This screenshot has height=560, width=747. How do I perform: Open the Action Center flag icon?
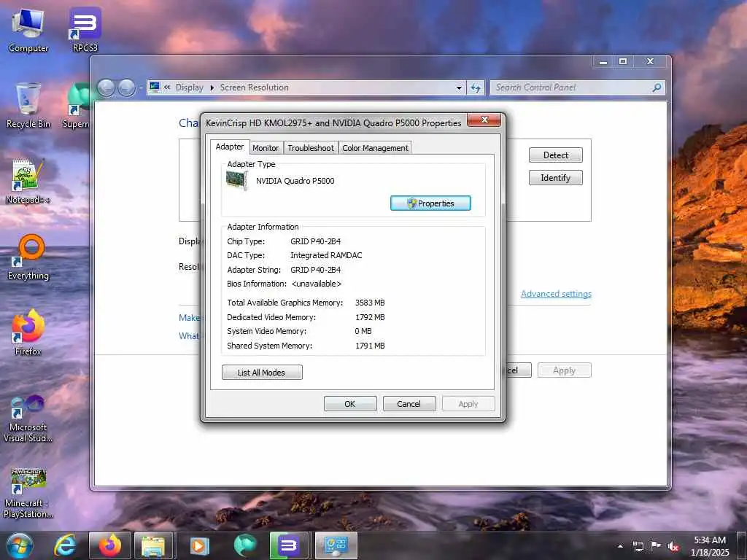(x=656, y=546)
